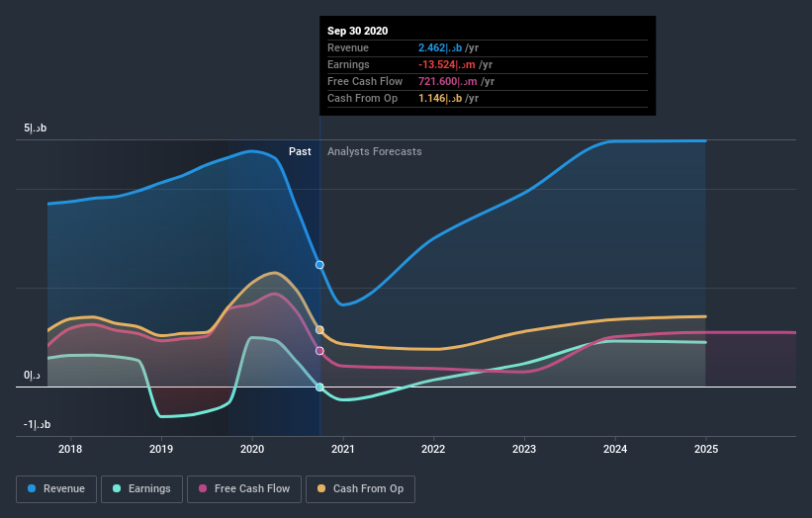
Task: Click the 2021 x-axis label
Action: click(343, 449)
